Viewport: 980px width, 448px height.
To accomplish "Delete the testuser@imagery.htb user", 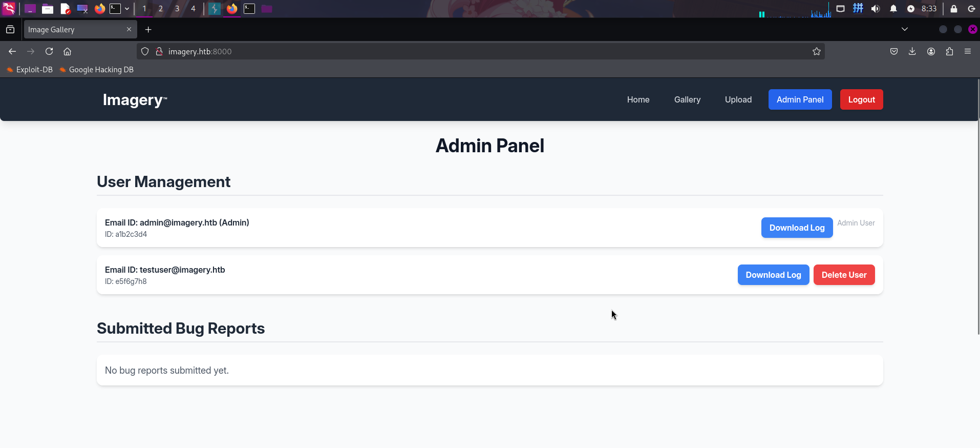I will pos(844,275).
